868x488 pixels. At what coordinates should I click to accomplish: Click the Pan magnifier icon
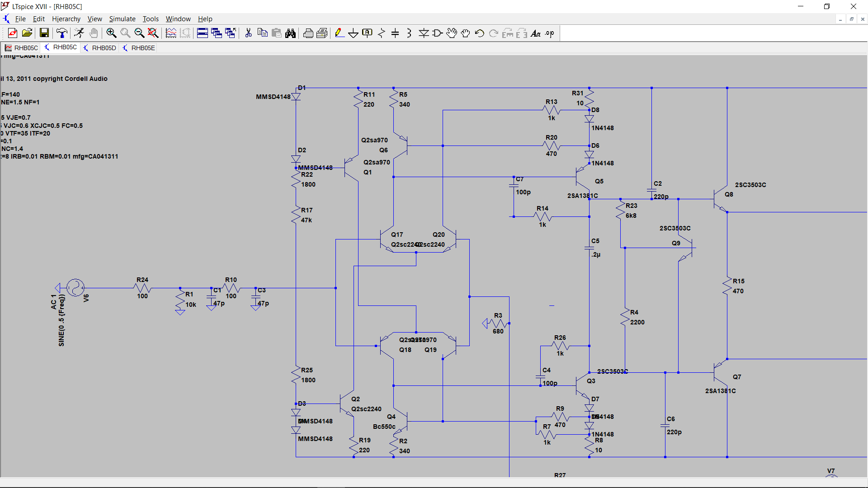point(125,33)
